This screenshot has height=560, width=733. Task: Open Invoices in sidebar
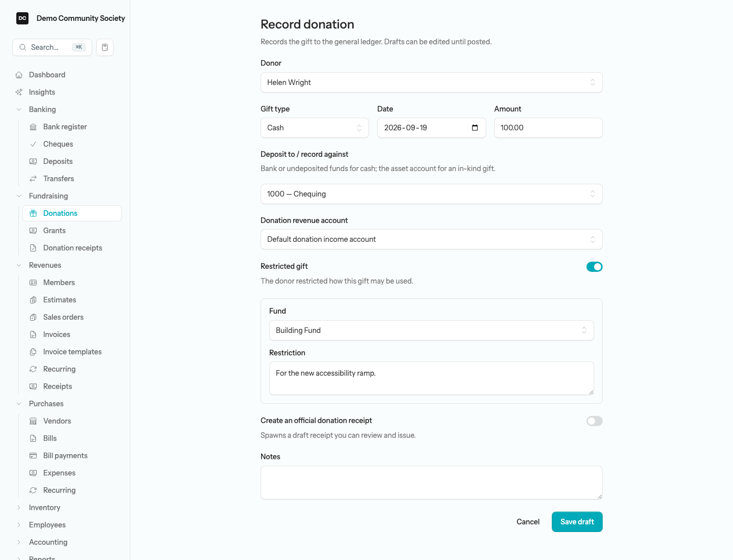[72, 334]
